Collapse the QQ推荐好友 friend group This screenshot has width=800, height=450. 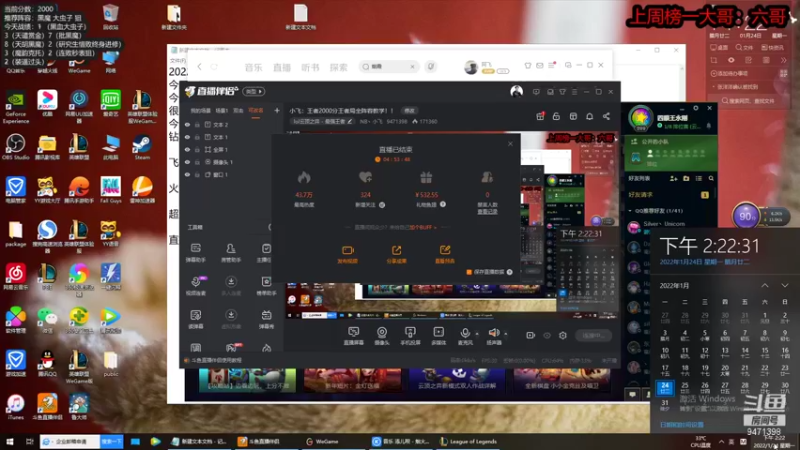630,211
